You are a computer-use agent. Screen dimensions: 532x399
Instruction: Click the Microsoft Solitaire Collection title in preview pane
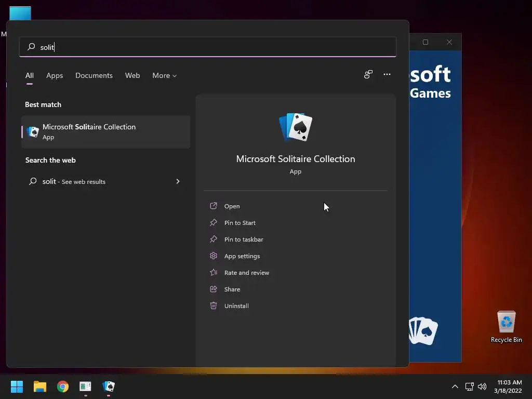[x=296, y=159]
